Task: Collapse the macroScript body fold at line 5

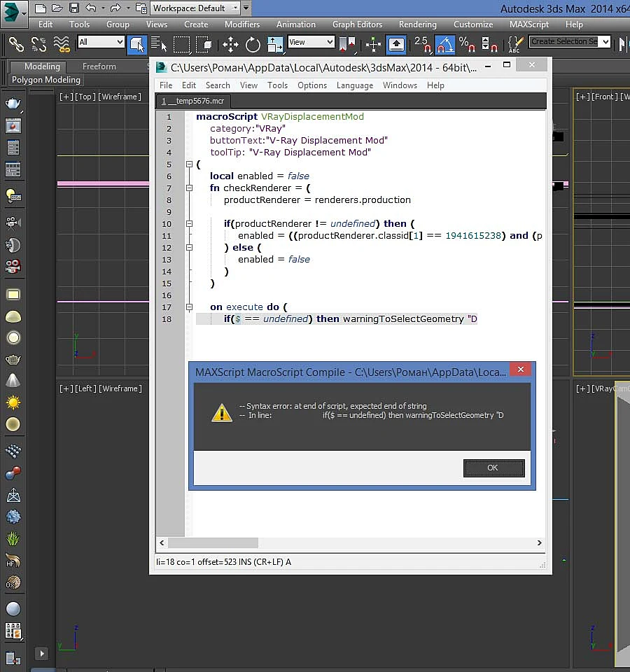Action: click(x=189, y=164)
